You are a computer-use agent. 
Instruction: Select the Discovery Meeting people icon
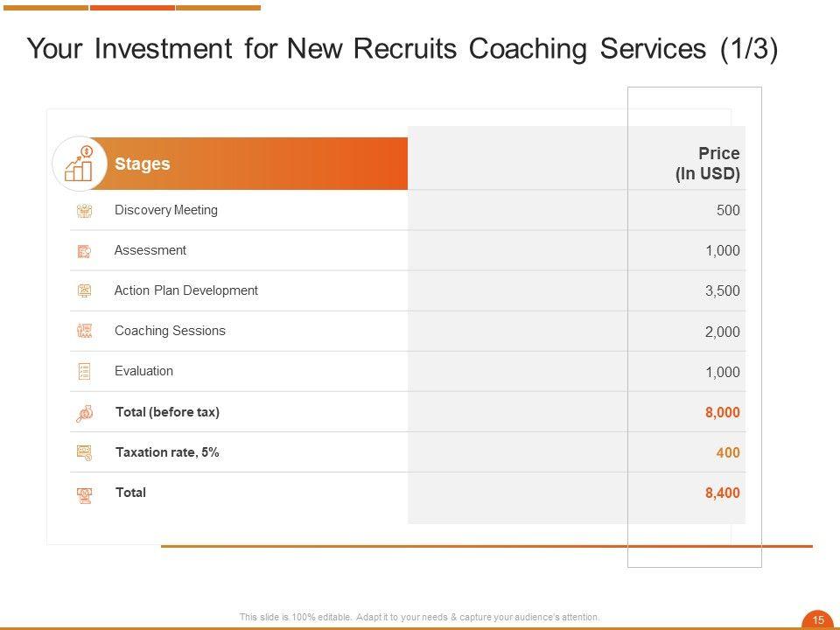tap(85, 211)
